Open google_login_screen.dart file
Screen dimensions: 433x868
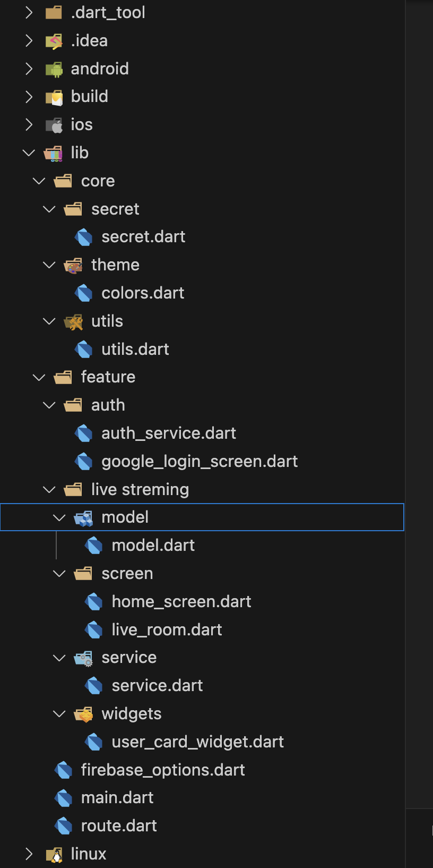click(x=200, y=462)
